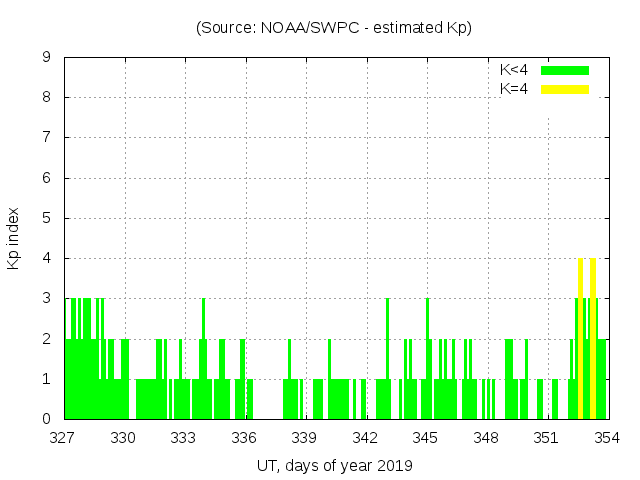The width and height of the screenshot is (640, 480).
Task: Click the last yellow Kp=4 bar
Action: (593, 340)
